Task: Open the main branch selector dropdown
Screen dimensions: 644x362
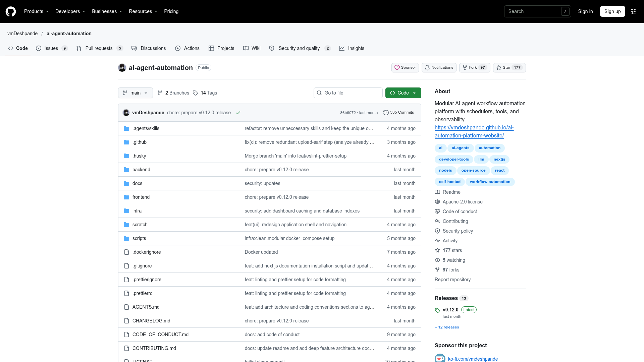Action: coord(136,93)
